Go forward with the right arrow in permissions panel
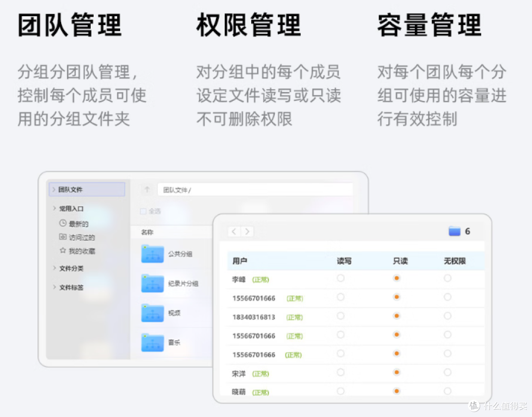532x417 pixels. point(247,231)
